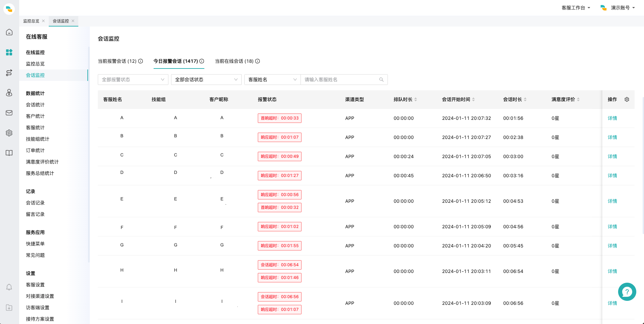644x324 pixels.
Task: Open 访客端设置 in sidebar
Action: coord(38,308)
